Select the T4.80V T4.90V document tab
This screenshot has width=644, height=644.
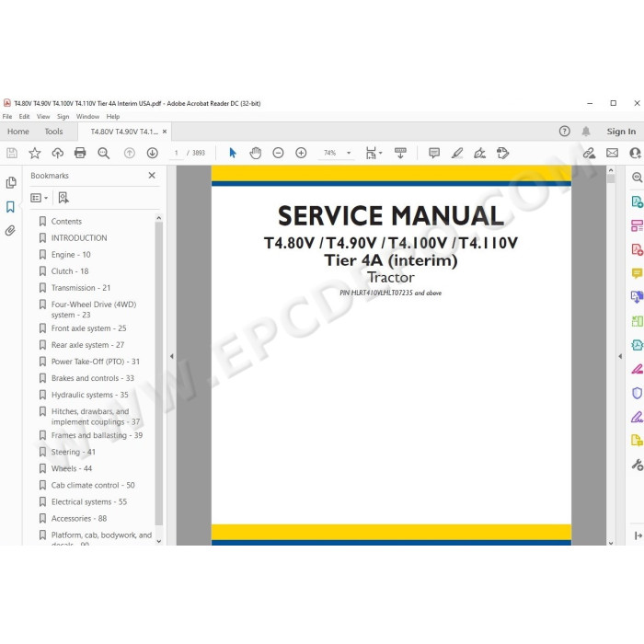pos(124,132)
